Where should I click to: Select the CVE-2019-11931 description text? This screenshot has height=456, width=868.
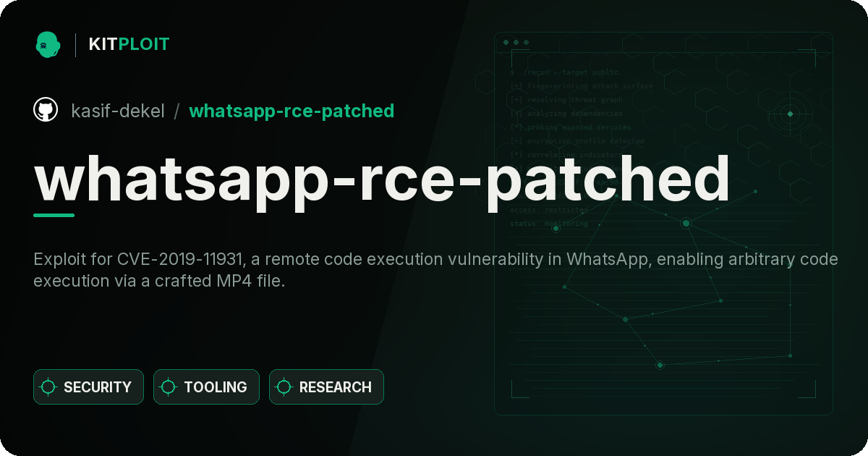coord(435,269)
